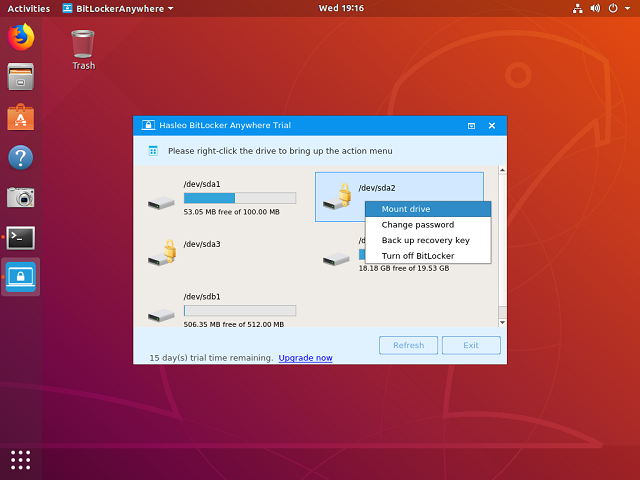Click the trial time remaining text

pyautogui.click(x=211, y=358)
